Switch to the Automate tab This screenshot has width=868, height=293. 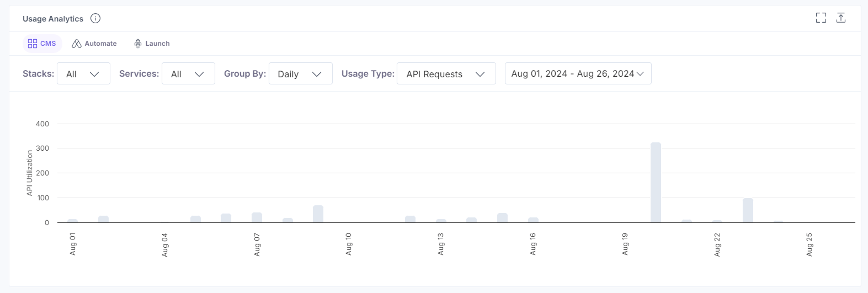(94, 43)
